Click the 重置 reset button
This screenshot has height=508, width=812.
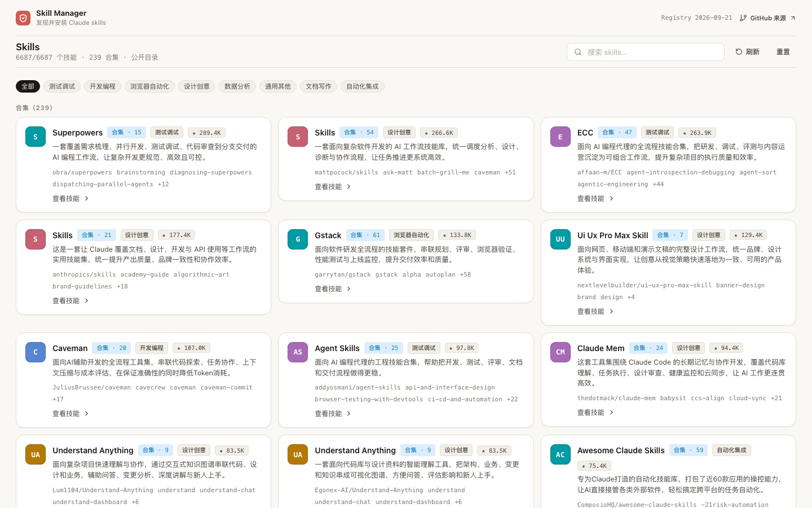tap(783, 52)
